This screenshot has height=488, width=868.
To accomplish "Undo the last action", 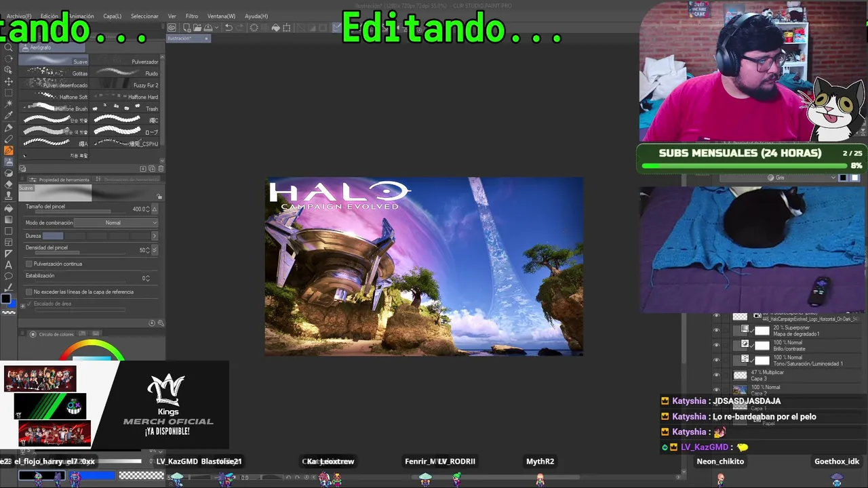I will [x=229, y=28].
